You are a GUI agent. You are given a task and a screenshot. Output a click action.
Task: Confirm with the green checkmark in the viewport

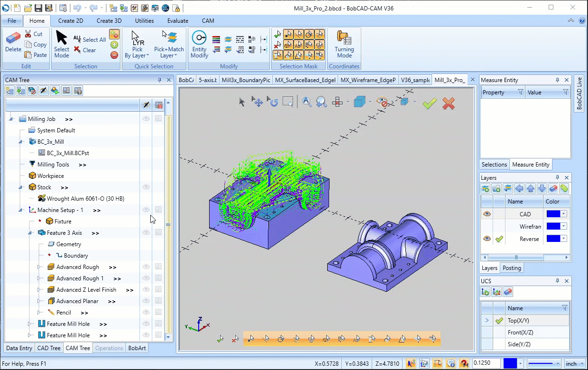(429, 103)
